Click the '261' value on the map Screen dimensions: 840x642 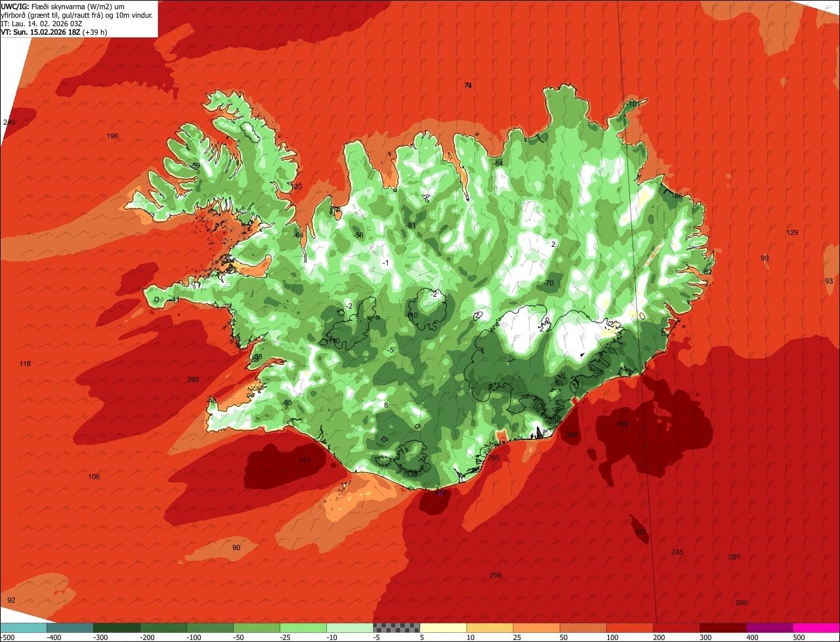click(x=734, y=557)
